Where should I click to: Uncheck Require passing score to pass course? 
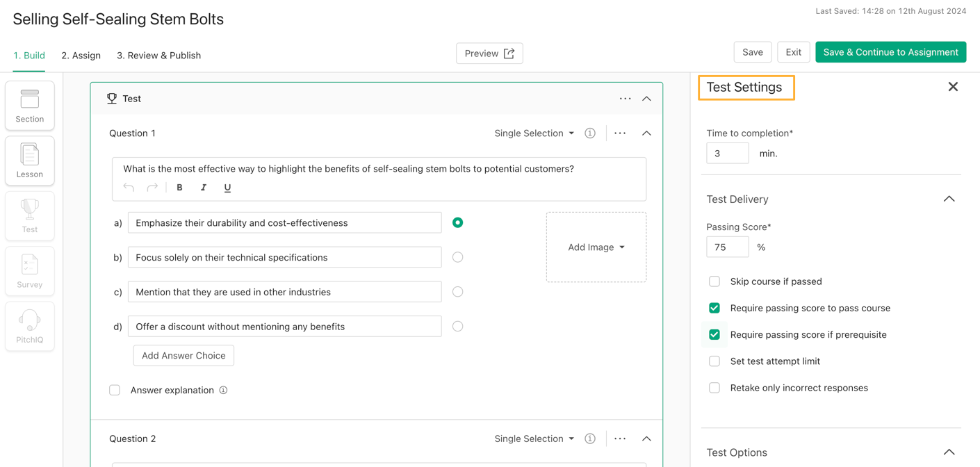pos(714,308)
